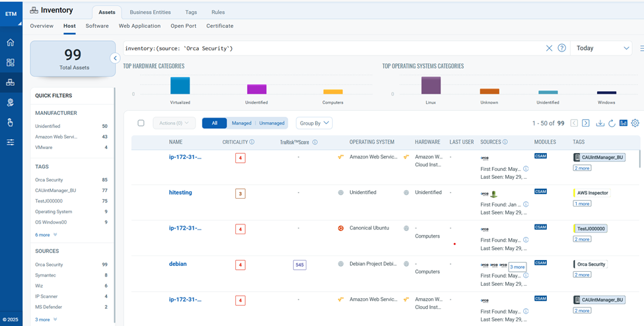The height and width of the screenshot is (326, 644).
Task: Switch filter to Unmanaged assets
Action: pyautogui.click(x=271, y=123)
